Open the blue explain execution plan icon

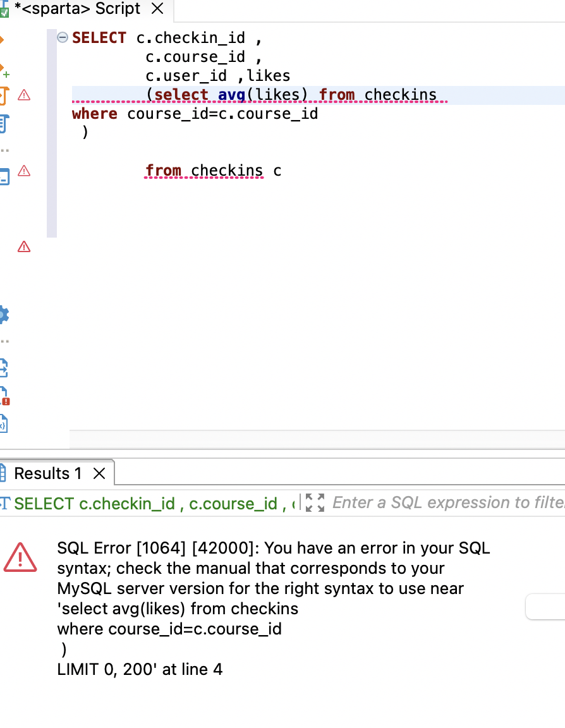pos(4,124)
